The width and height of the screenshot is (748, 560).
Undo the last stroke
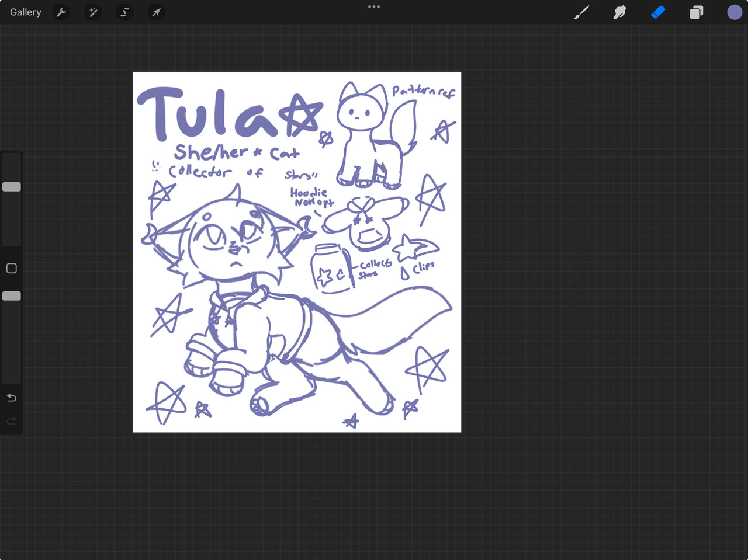(11, 398)
